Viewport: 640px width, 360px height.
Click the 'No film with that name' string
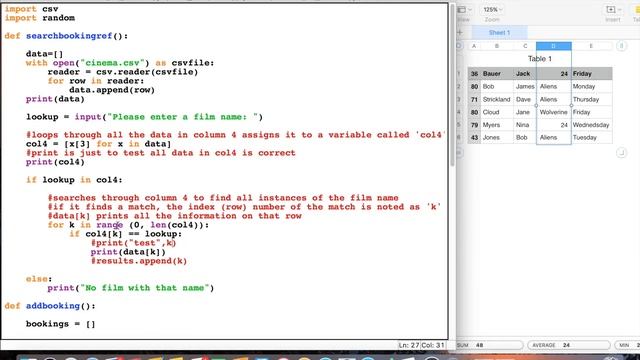tap(145, 288)
